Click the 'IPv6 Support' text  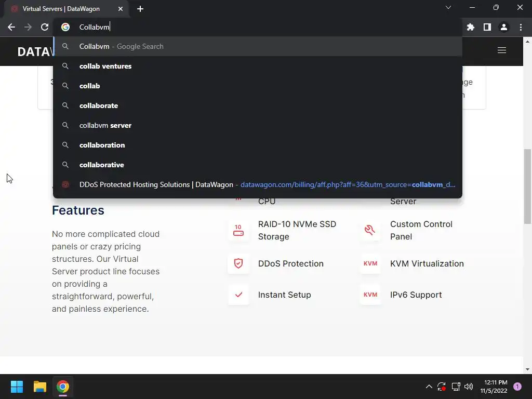tap(416, 295)
